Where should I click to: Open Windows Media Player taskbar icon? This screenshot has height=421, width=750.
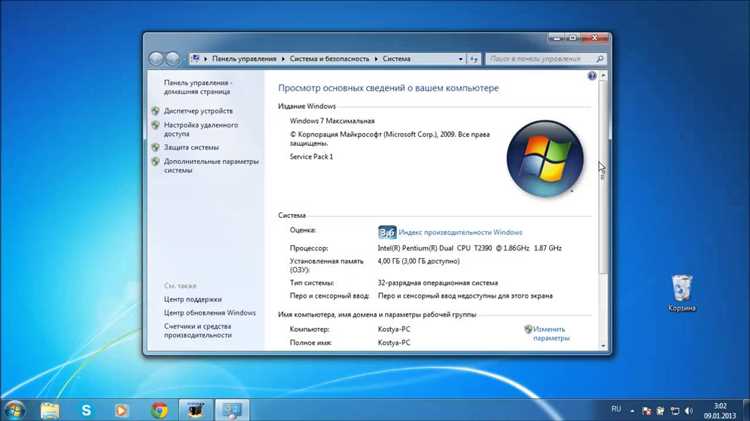[x=122, y=409]
